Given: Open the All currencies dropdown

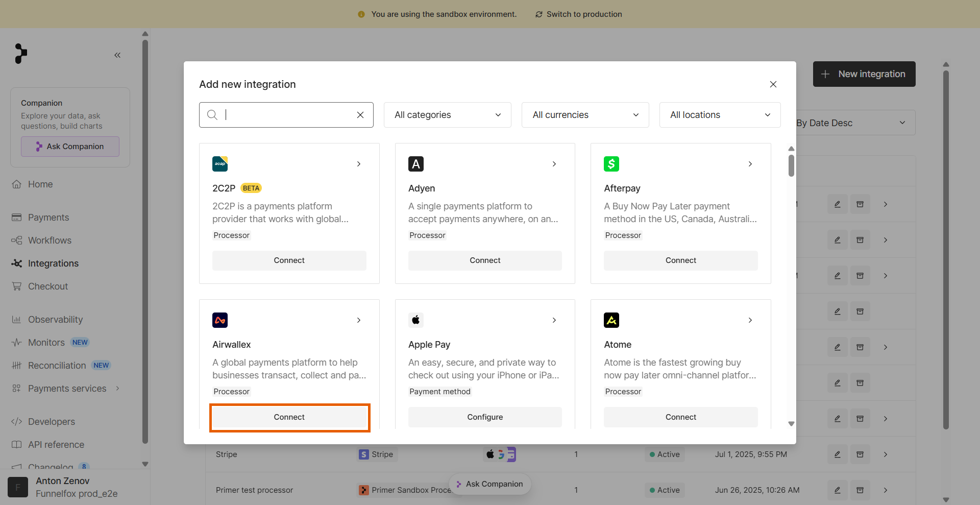Looking at the screenshot, I should (585, 115).
